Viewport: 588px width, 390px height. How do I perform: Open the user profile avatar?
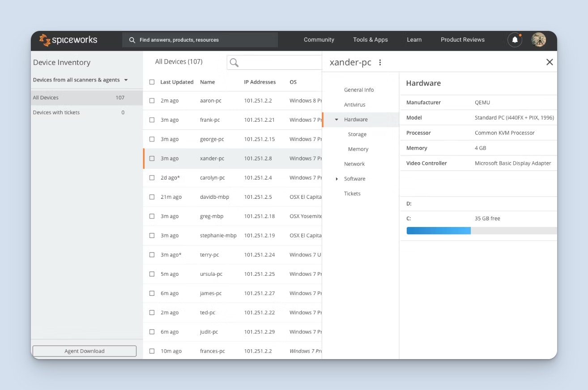click(538, 40)
